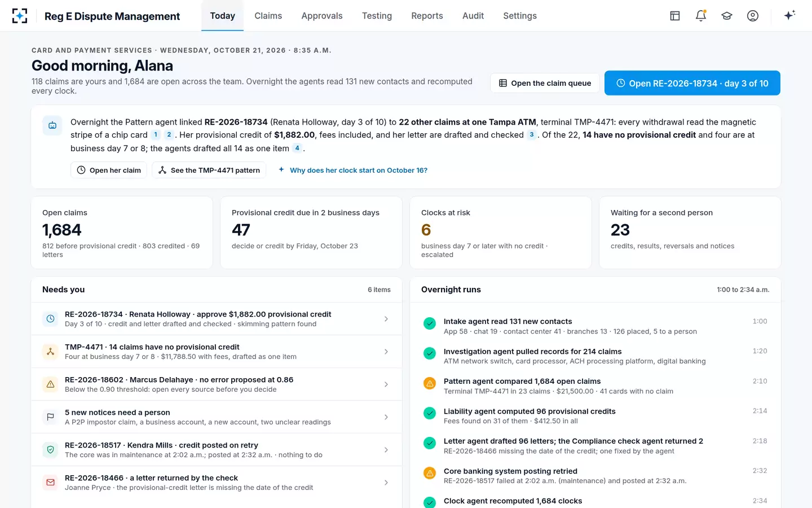Expand the Kendra Mills row chevron
This screenshot has width=812, height=508.
coord(386,450)
